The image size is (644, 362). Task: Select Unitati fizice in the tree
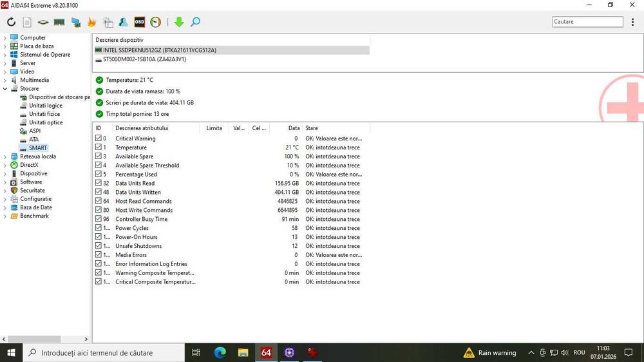[x=44, y=114]
